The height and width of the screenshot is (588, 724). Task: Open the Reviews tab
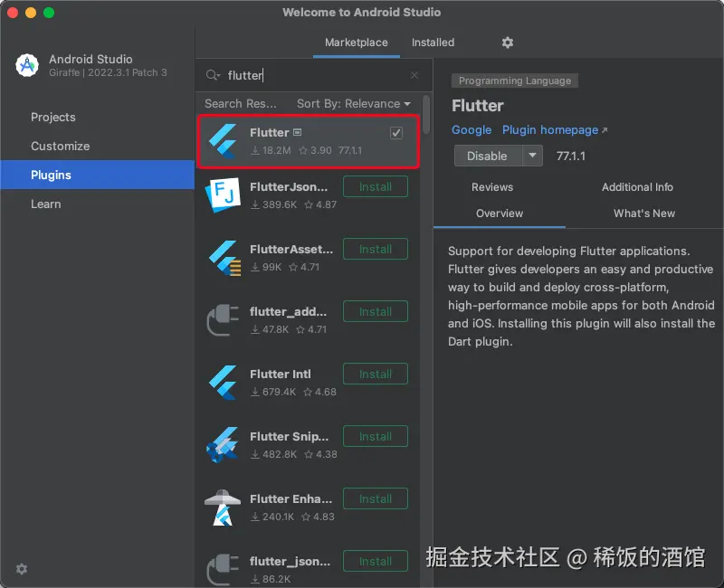491,187
